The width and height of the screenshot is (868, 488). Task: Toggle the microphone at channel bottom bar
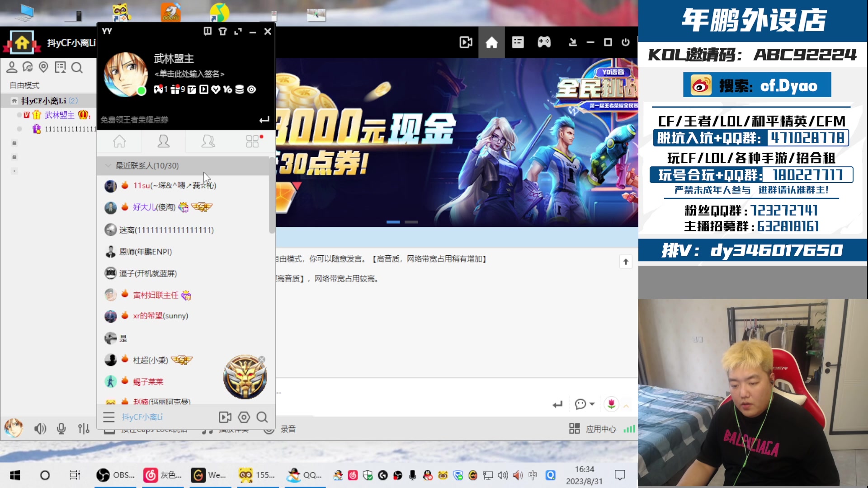point(61,428)
